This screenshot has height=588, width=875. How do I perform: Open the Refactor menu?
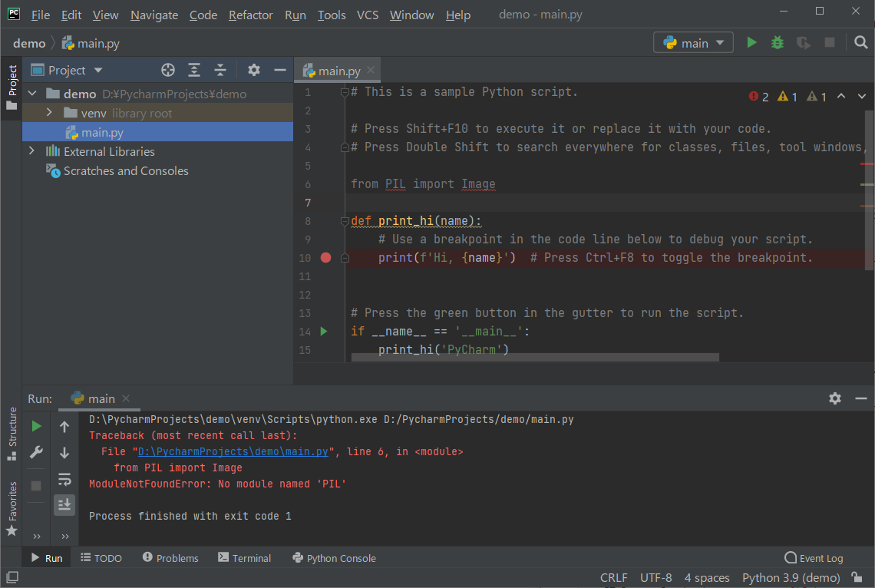pos(250,15)
